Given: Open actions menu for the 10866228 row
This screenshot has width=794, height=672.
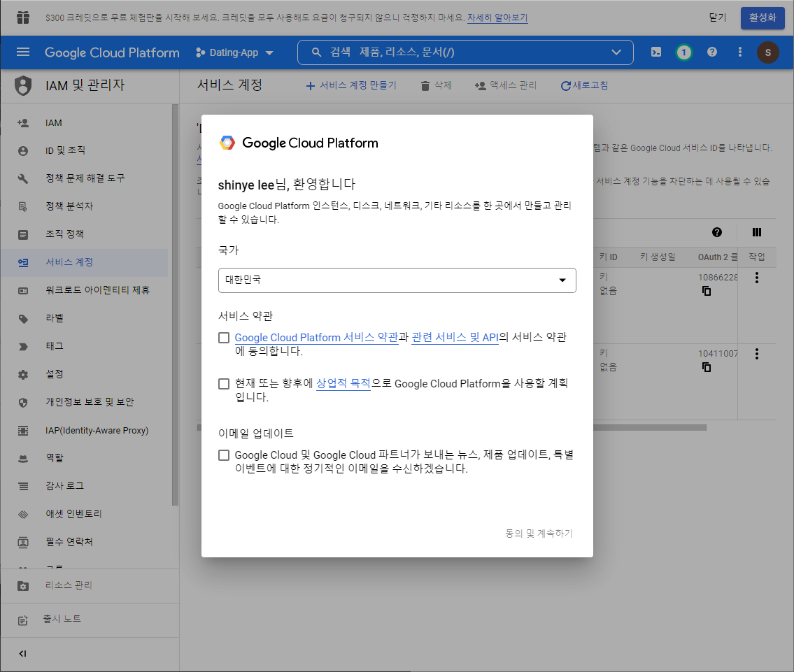Looking at the screenshot, I should (x=756, y=278).
